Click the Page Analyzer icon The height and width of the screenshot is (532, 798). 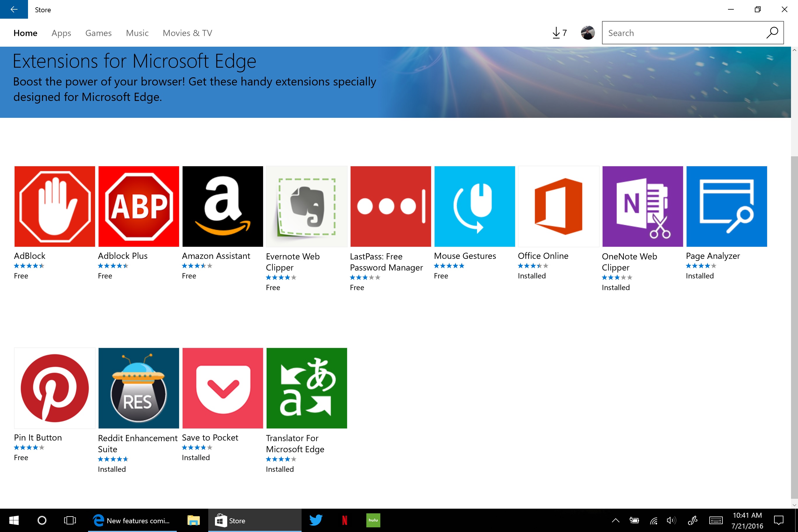[727, 206]
